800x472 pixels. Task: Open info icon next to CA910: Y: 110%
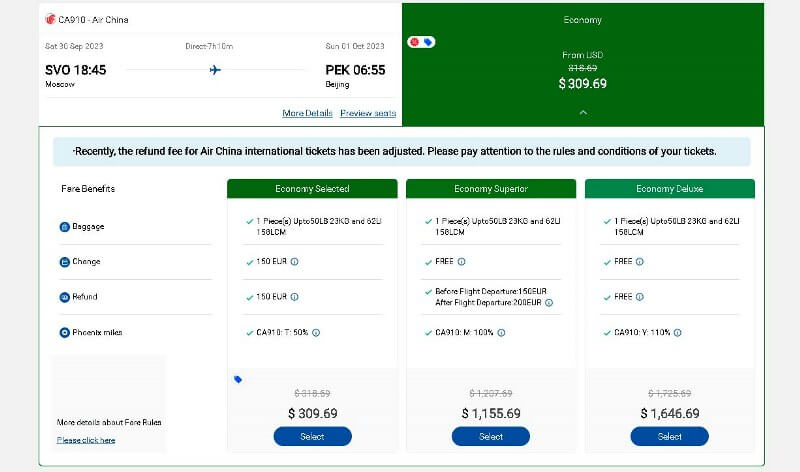click(x=678, y=333)
